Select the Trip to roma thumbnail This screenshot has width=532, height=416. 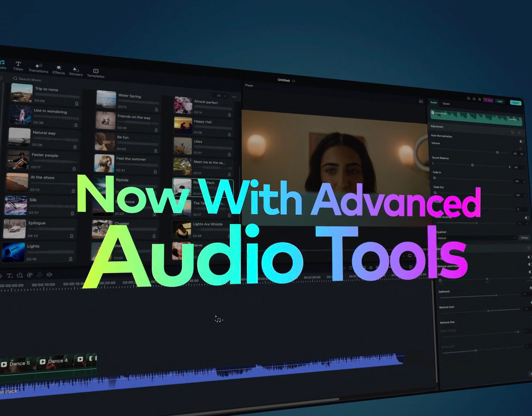point(22,93)
